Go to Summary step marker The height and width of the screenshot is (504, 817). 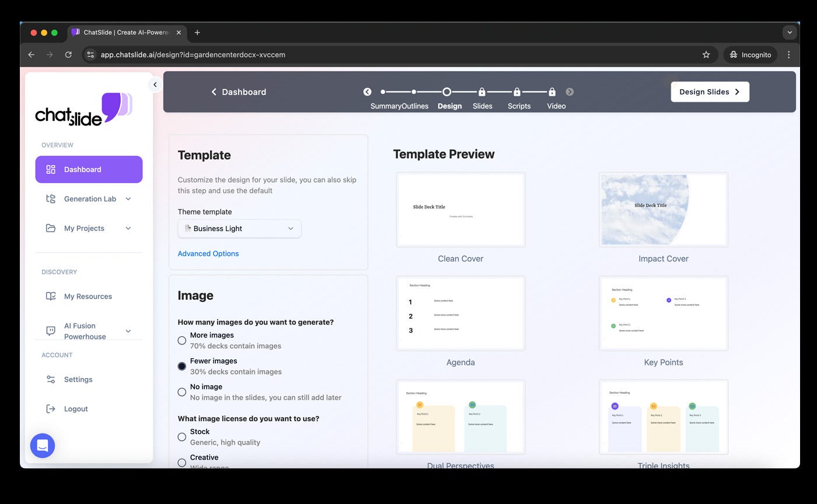pos(383,92)
